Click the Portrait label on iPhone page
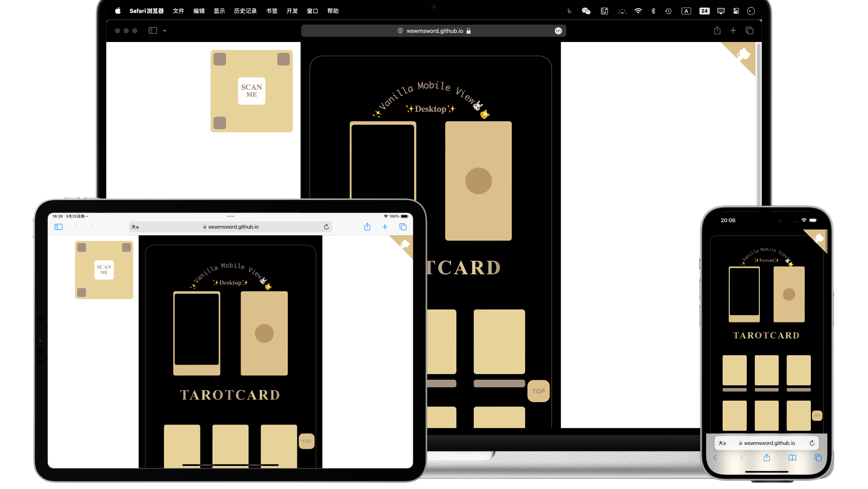This screenshot has height=489, width=868. coord(767,260)
